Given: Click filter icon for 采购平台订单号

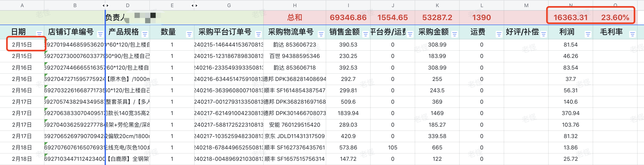Looking at the screenshot, I should (x=258, y=34).
